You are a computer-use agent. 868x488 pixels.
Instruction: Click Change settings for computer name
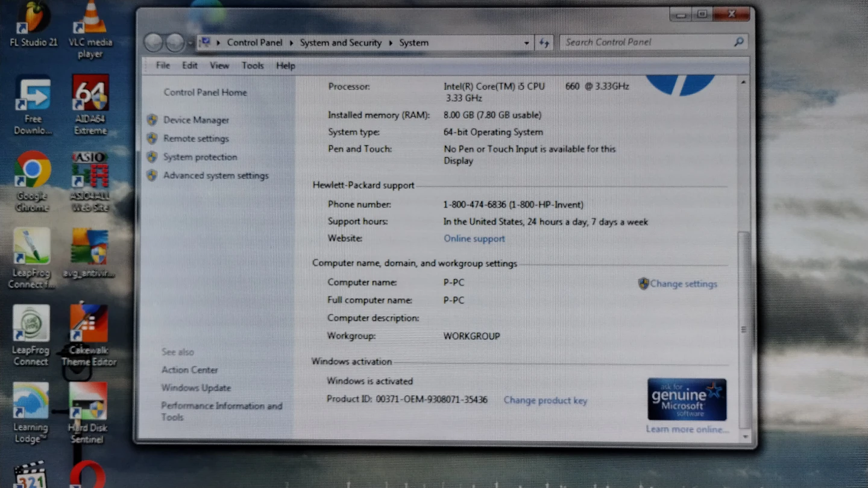tap(684, 284)
